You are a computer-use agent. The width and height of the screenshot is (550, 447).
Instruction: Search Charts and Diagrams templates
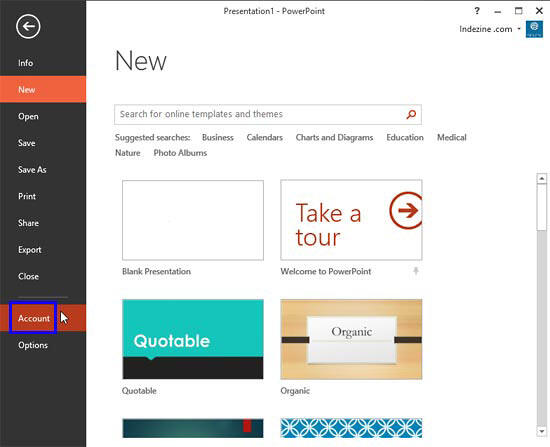click(334, 138)
